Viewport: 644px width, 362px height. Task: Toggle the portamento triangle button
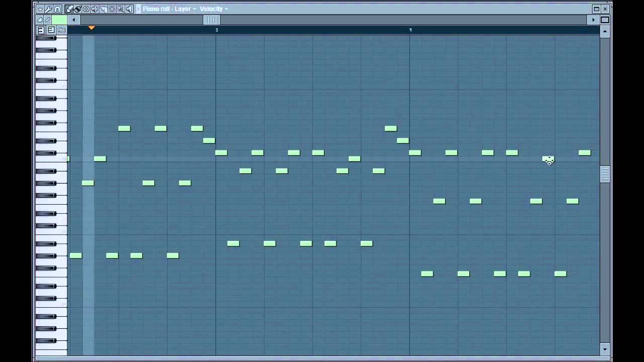tap(40, 20)
